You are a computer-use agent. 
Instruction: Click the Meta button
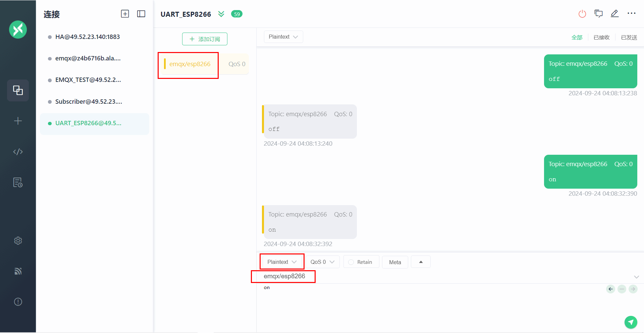(395, 262)
